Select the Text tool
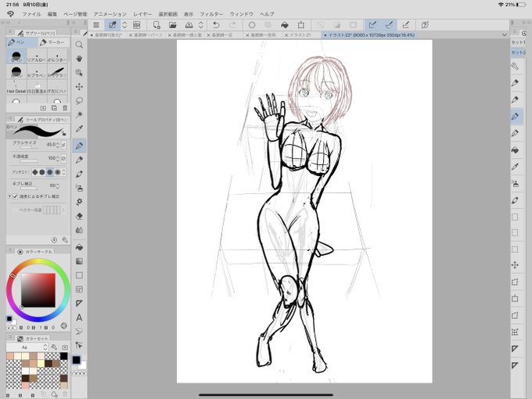This screenshot has height=399, width=532. [79, 318]
